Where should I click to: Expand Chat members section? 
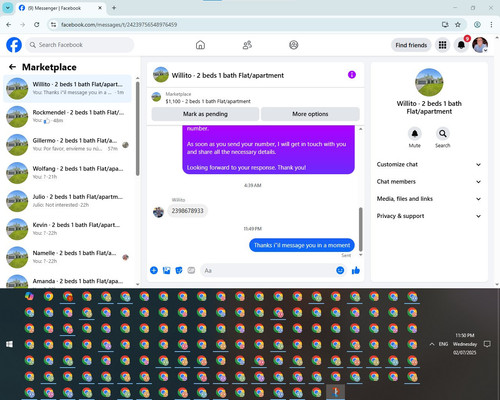[x=429, y=182]
